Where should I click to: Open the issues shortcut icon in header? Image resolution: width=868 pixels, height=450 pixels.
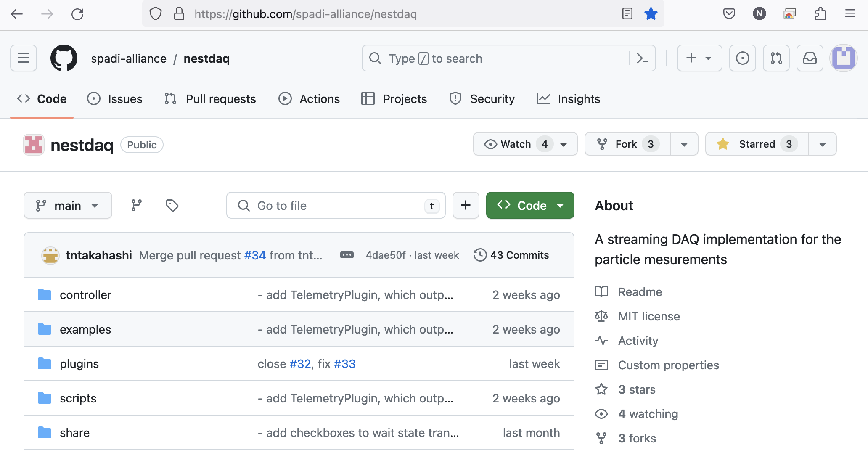742,58
